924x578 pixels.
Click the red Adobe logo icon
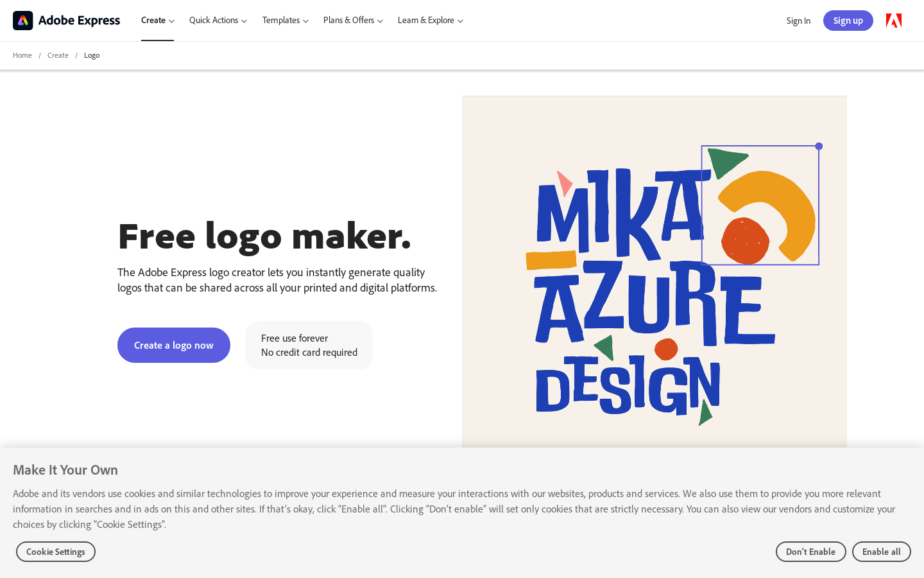point(894,21)
